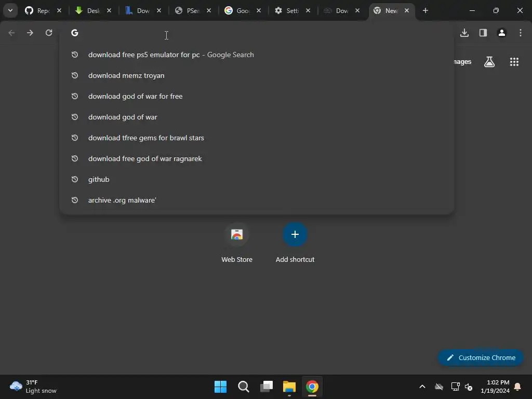Open the Google apps grid
The width and height of the screenshot is (532, 399).
point(514,62)
